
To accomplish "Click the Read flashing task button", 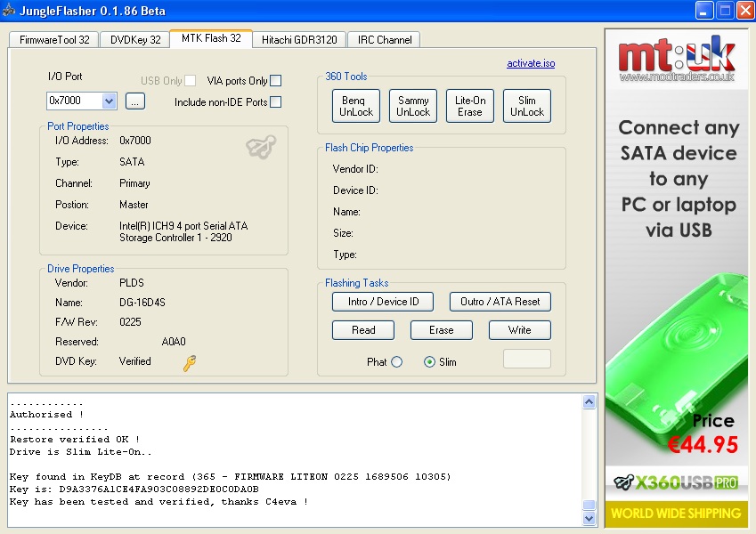I will point(363,330).
